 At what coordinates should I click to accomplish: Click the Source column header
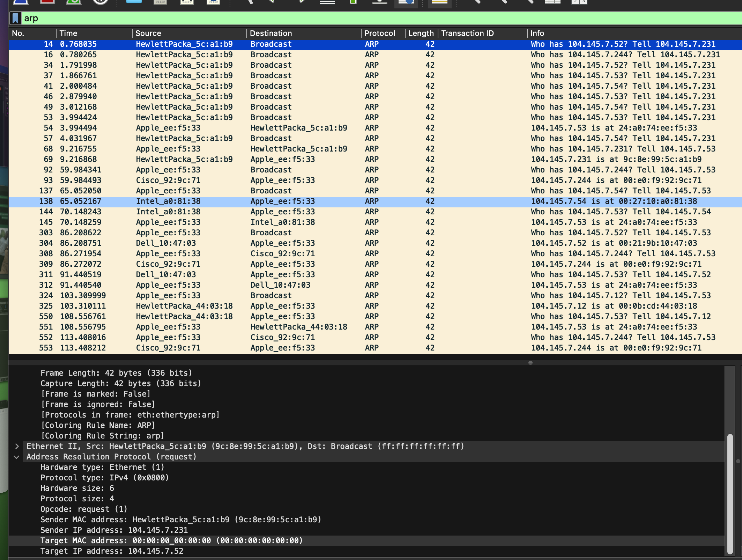(148, 33)
